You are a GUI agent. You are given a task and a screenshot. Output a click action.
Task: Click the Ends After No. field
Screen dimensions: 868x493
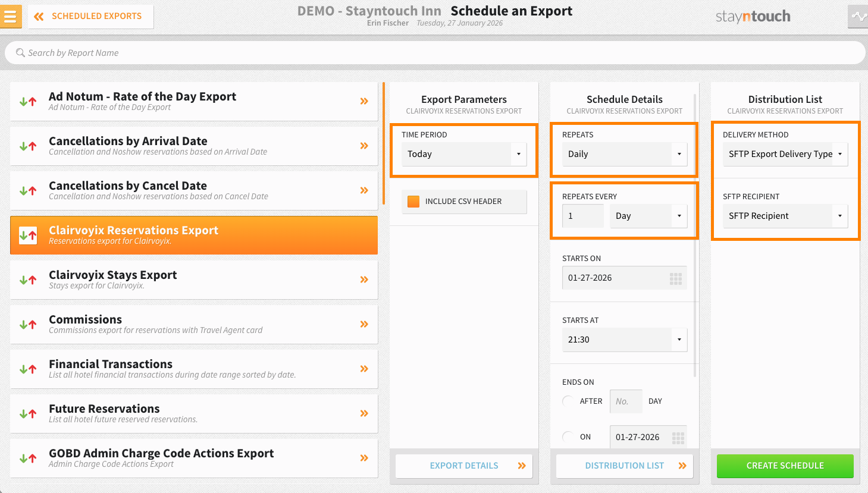(x=626, y=401)
